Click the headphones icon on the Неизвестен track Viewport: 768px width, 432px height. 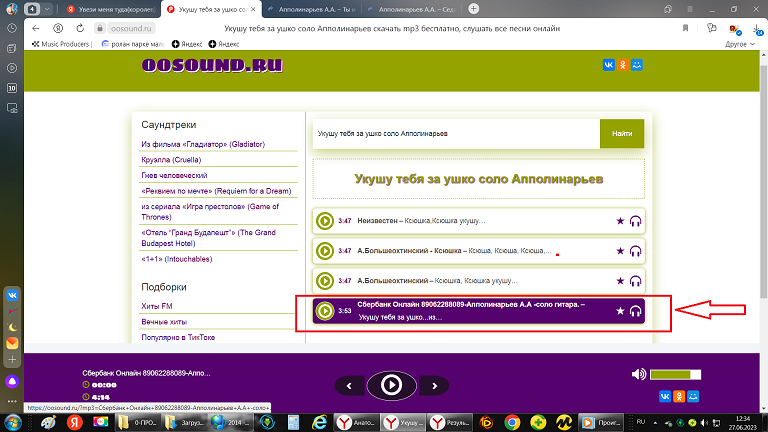coord(635,221)
